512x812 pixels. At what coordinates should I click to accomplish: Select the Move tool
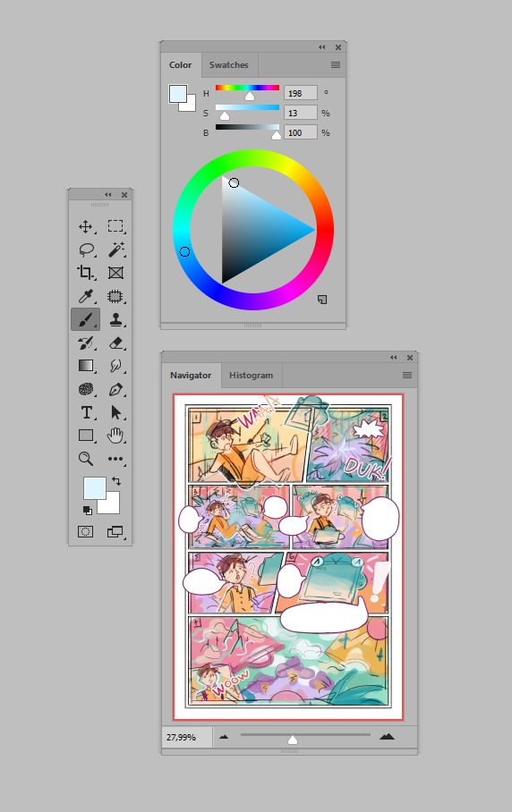86,226
